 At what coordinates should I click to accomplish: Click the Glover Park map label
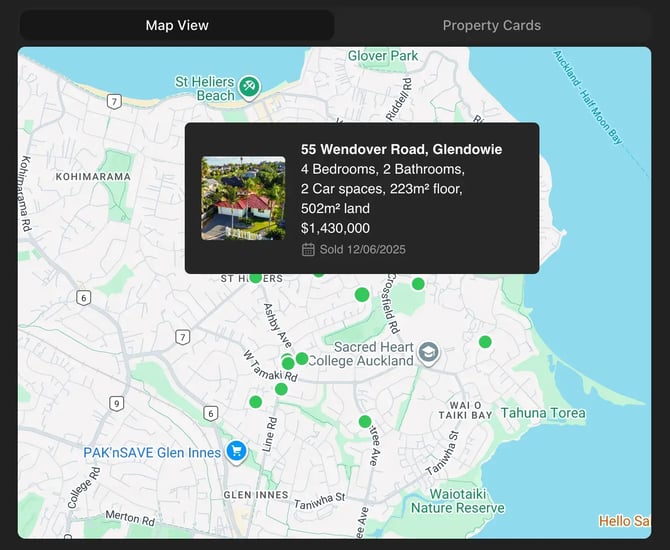pyautogui.click(x=383, y=56)
